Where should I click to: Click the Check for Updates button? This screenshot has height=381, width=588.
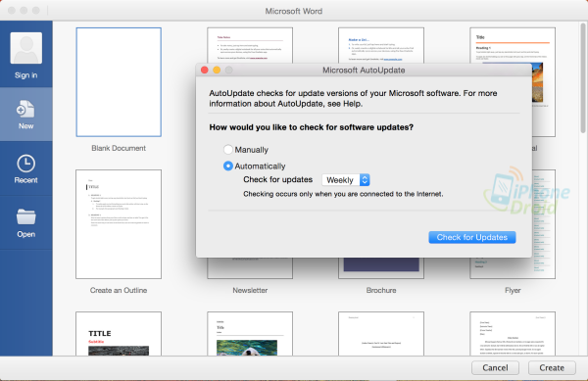(472, 237)
